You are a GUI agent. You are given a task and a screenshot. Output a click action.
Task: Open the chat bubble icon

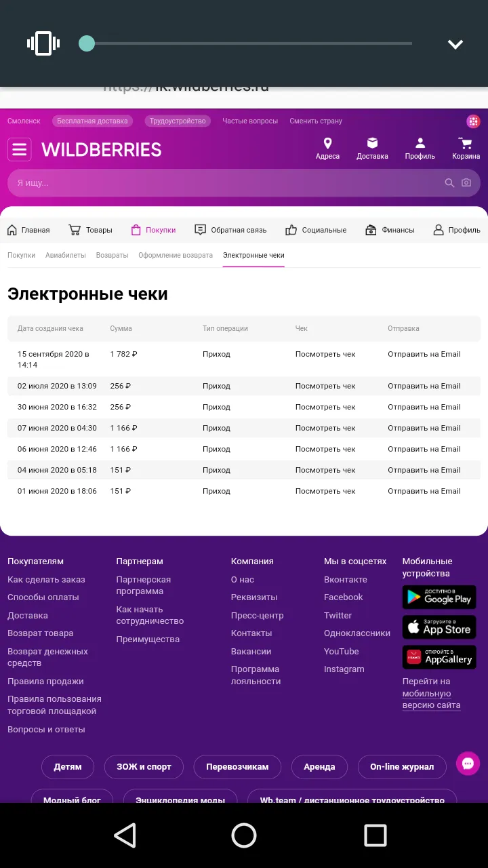pos(468,764)
